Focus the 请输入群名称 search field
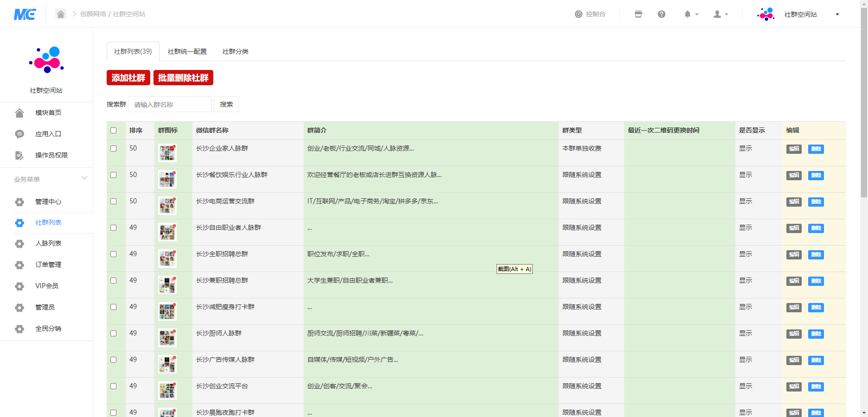The width and height of the screenshot is (868, 417). pyautogui.click(x=170, y=105)
